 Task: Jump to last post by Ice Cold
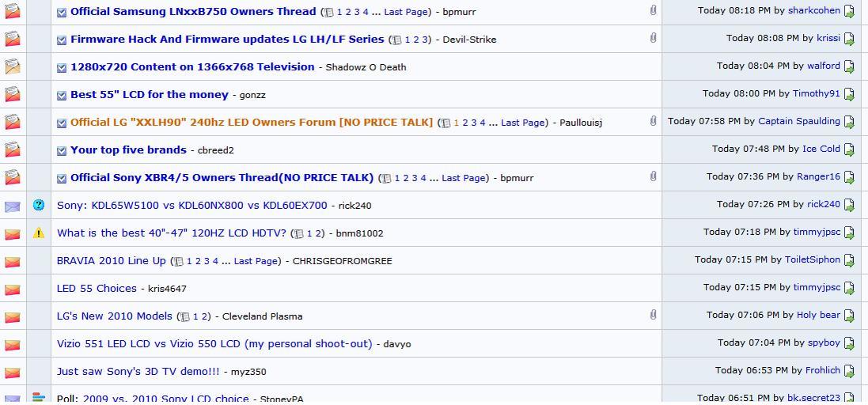point(849,150)
